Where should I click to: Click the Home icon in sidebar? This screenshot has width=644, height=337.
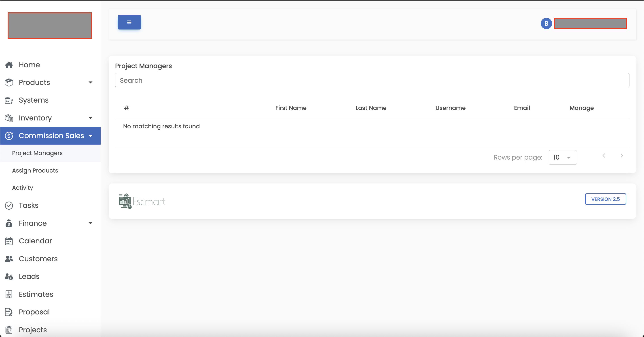(9, 65)
